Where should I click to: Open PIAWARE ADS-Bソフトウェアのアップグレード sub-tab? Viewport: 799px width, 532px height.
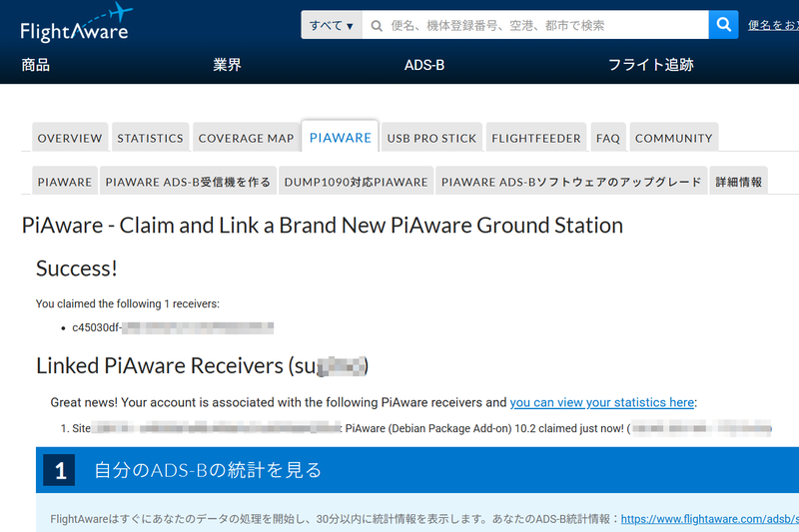(x=571, y=182)
